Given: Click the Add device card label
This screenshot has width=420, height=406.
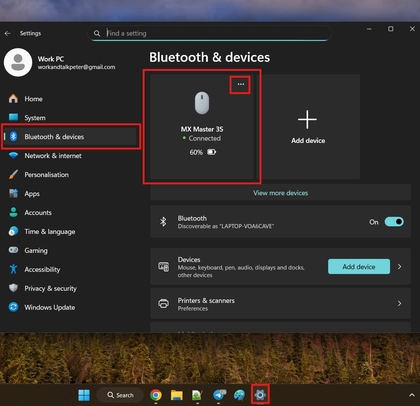Looking at the screenshot, I should 308,141.
